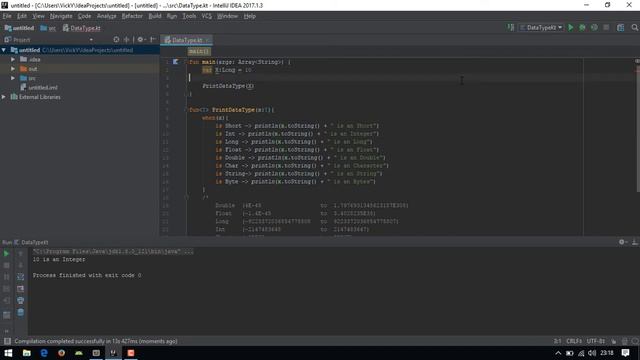This screenshot has height=360, width=640.
Task: Open the Edge browser from taskbar
Action: (x=44, y=353)
